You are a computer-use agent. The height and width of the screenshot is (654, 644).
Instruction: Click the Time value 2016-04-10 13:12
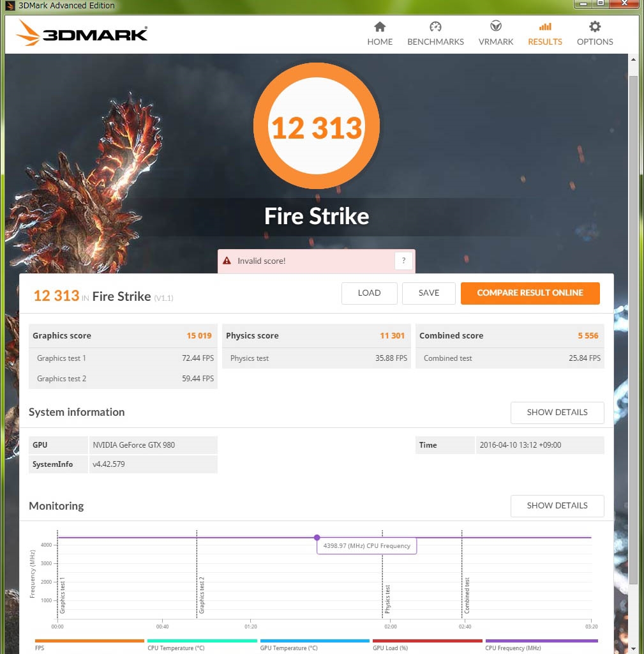click(x=520, y=445)
